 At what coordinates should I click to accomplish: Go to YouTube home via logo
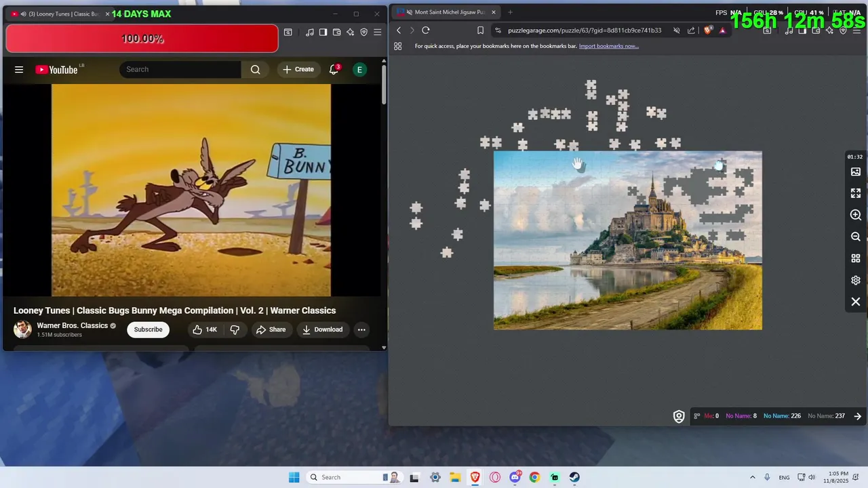click(x=56, y=69)
